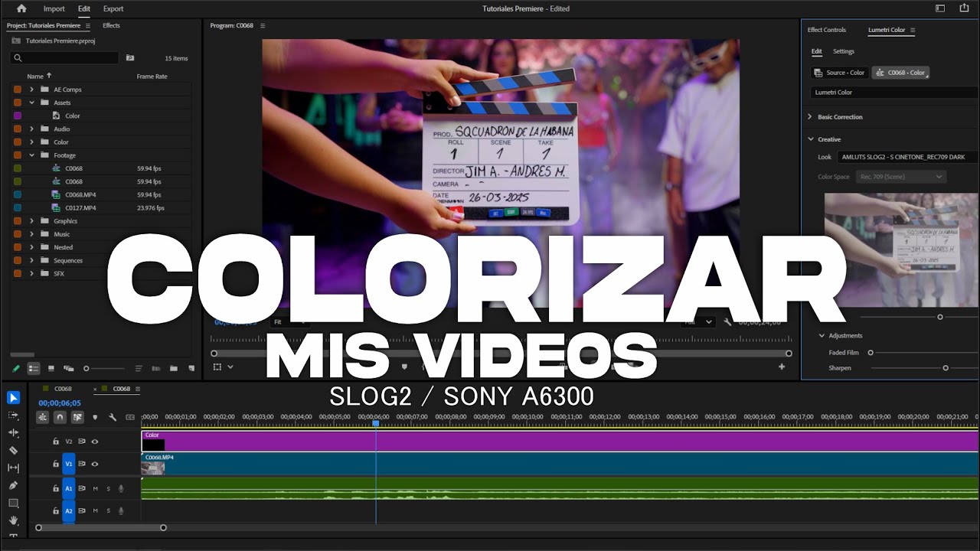980x551 pixels.
Task: Toggle A1 track targeting button
Action: (69, 488)
